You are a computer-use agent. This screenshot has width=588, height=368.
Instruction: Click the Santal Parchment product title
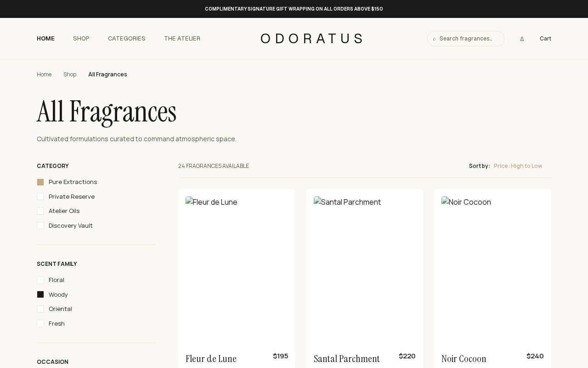click(x=347, y=359)
